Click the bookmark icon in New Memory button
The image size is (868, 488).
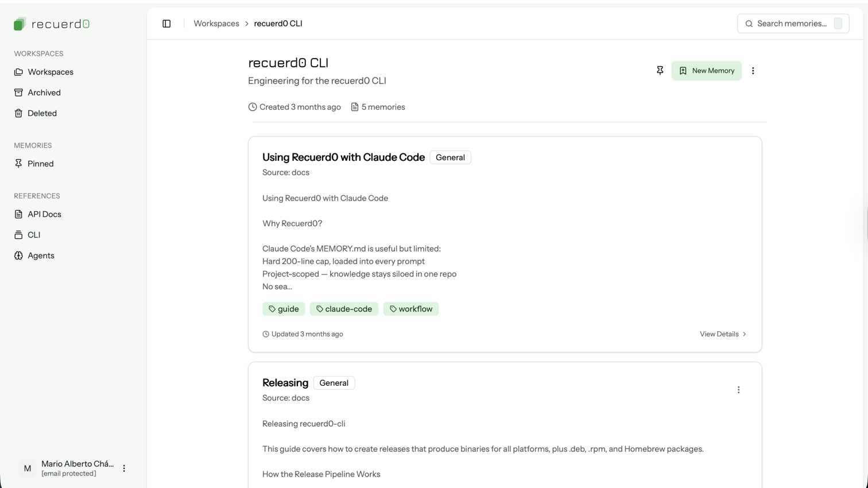click(683, 71)
